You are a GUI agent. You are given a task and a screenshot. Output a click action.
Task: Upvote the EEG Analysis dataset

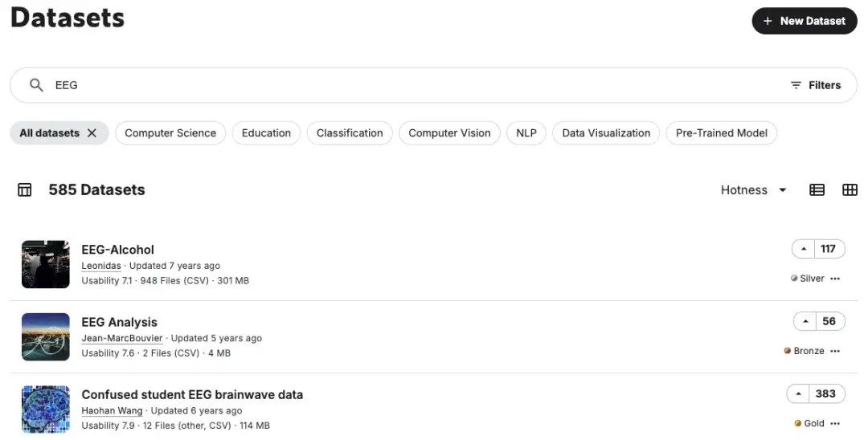(x=805, y=321)
